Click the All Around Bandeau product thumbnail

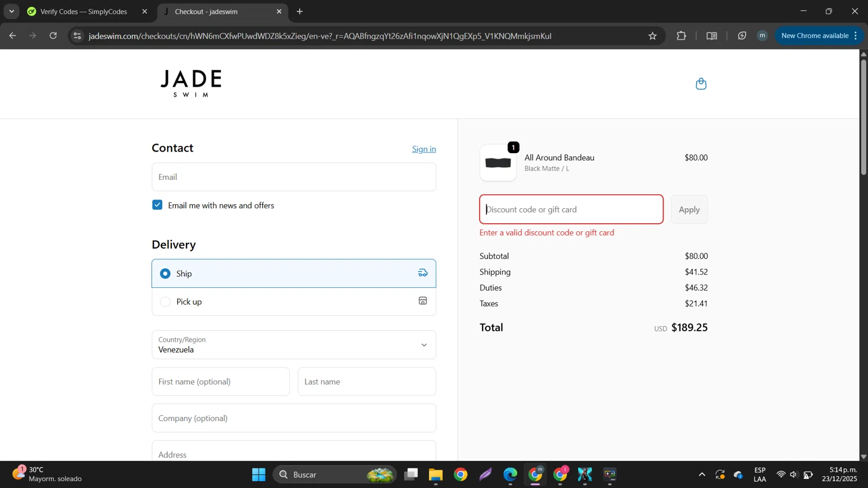pyautogui.click(x=498, y=162)
